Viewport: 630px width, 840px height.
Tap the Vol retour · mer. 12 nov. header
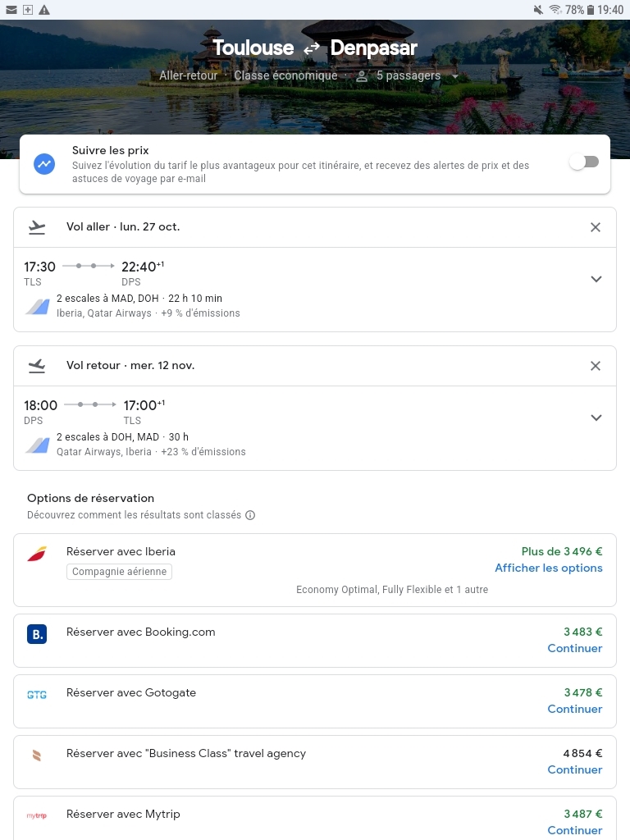(130, 365)
